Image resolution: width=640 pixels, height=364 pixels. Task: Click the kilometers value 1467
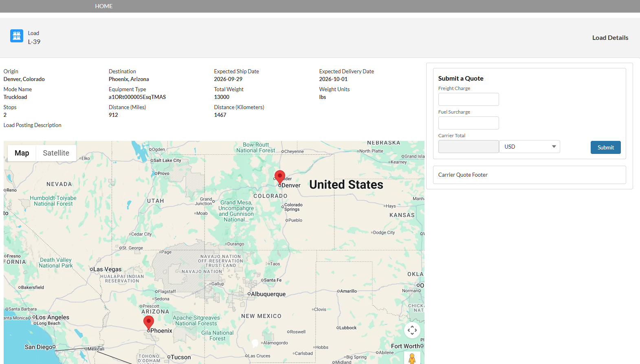(x=220, y=115)
